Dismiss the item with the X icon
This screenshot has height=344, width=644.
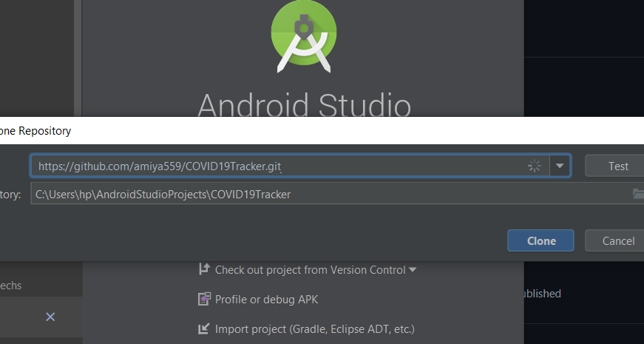(x=50, y=317)
